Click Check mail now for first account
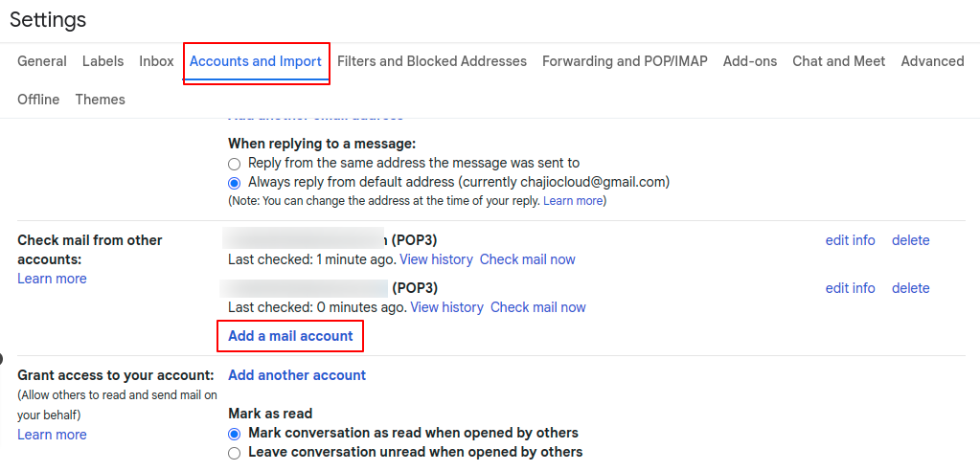This screenshot has width=980, height=471. tap(527, 259)
